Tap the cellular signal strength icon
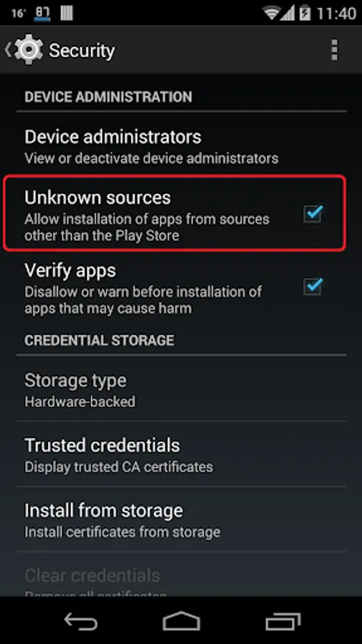This screenshot has width=362, height=644. pos(288,13)
